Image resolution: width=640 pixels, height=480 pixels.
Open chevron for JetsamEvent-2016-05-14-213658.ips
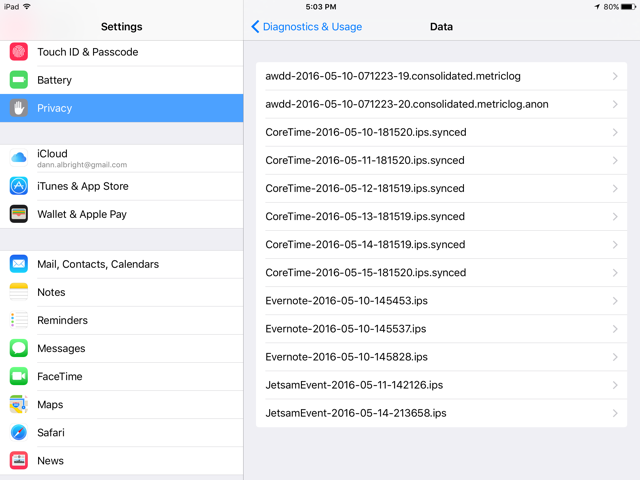tap(615, 413)
